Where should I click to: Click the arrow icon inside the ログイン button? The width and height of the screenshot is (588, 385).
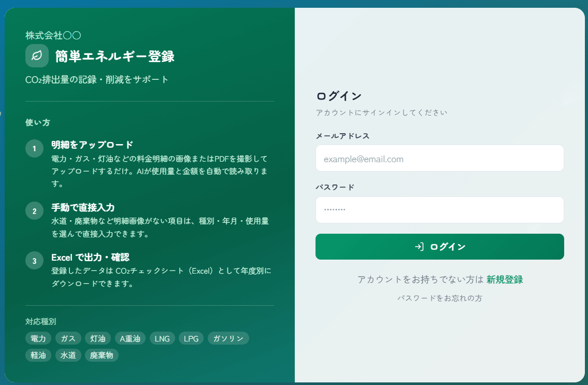pyautogui.click(x=420, y=247)
